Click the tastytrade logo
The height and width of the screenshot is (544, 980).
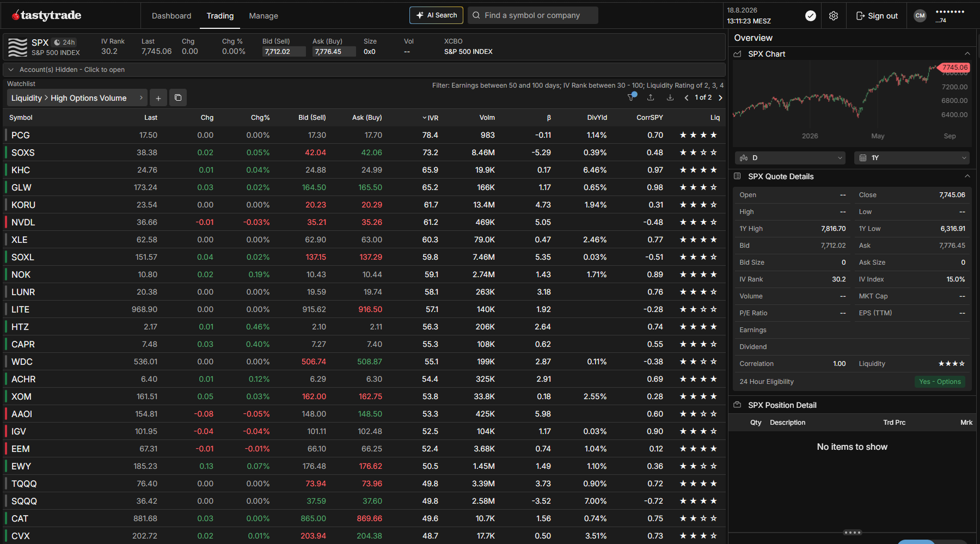pyautogui.click(x=47, y=15)
